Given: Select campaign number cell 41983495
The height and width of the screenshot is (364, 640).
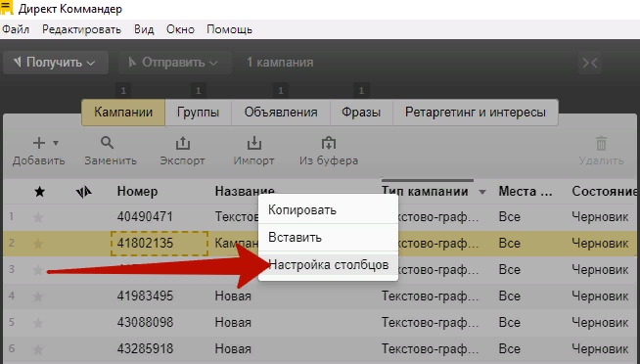Looking at the screenshot, I should tap(145, 296).
